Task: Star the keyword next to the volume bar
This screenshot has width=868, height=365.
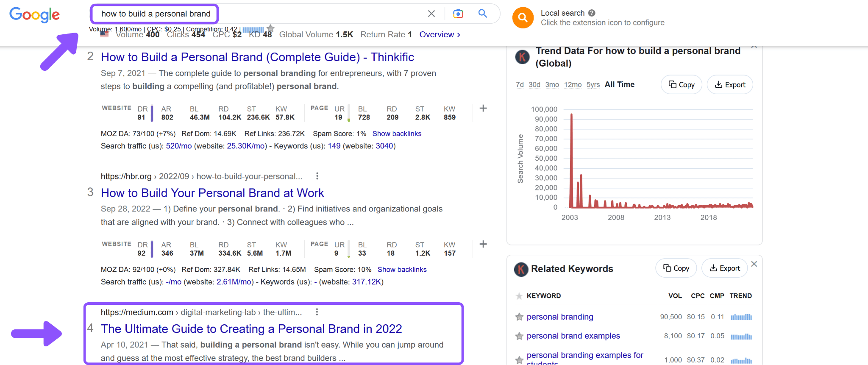Action: tap(270, 28)
